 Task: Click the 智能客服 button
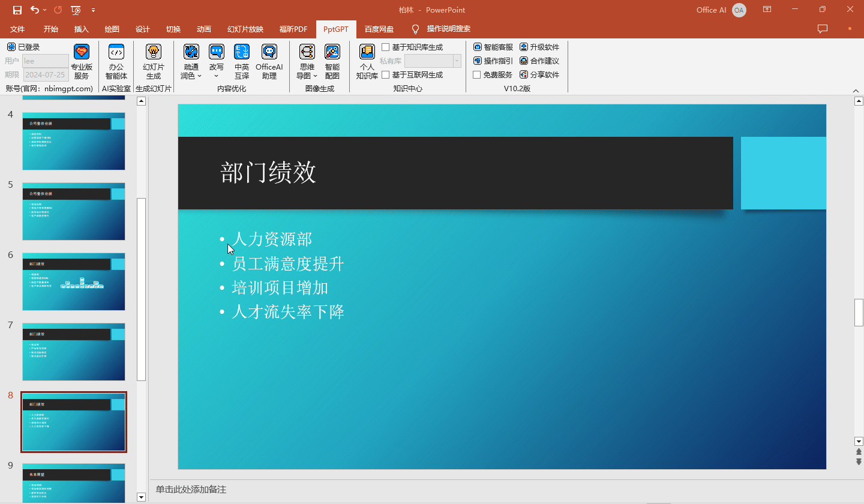493,47
